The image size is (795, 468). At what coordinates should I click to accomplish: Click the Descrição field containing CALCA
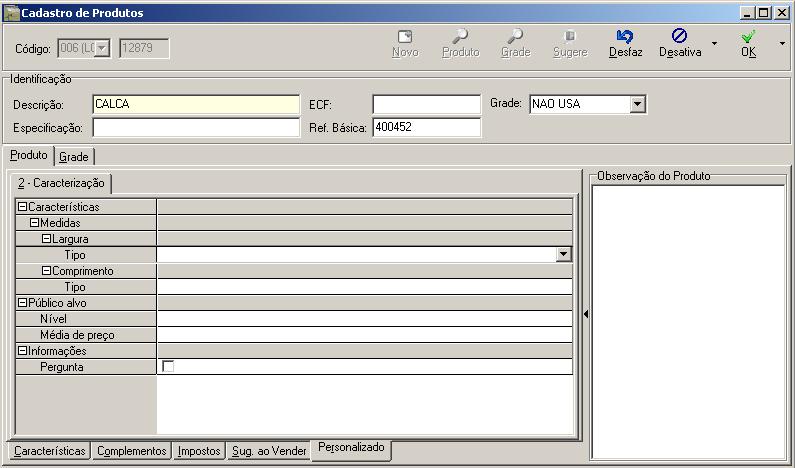[x=195, y=104]
